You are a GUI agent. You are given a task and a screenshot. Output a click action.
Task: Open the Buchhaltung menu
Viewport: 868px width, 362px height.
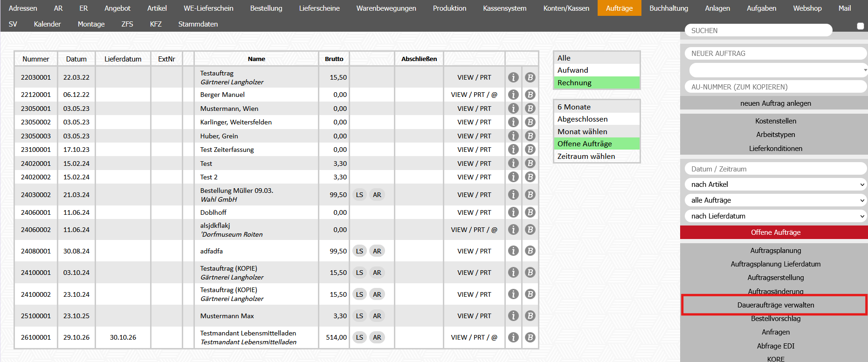point(668,8)
